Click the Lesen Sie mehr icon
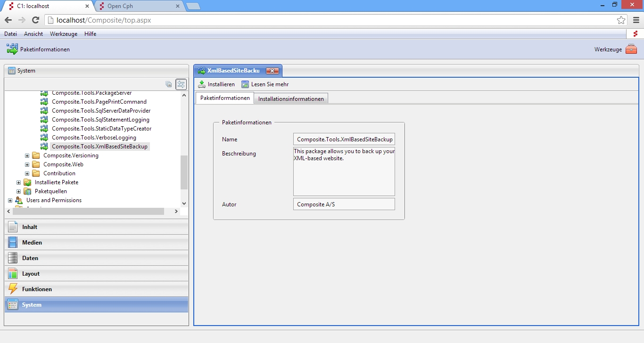 pyautogui.click(x=245, y=84)
